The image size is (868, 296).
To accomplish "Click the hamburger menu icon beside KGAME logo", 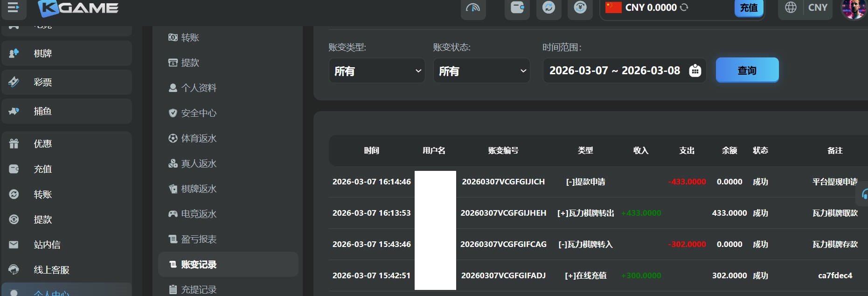I will coord(14,8).
